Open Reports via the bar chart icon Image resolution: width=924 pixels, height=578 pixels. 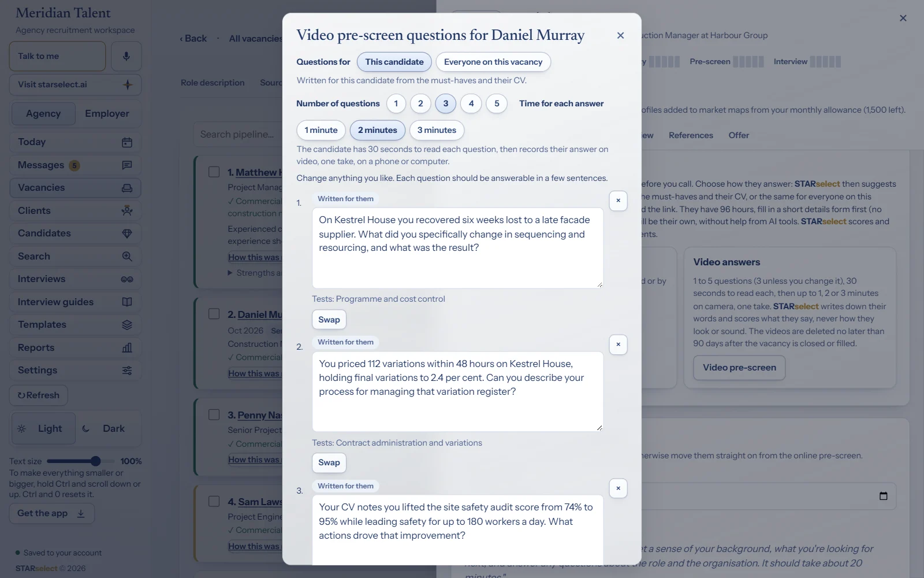tap(127, 348)
